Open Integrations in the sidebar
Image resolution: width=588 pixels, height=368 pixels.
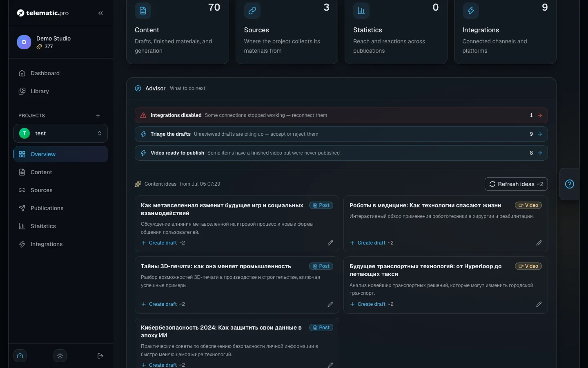click(x=60, y=244)
